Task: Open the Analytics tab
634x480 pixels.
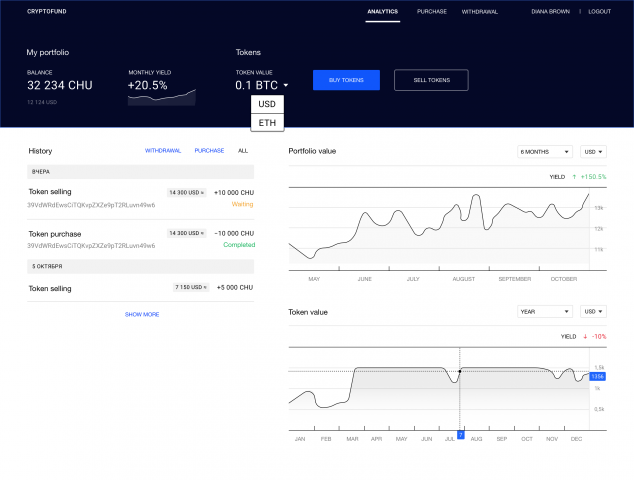Action: [x=383, y=11]
